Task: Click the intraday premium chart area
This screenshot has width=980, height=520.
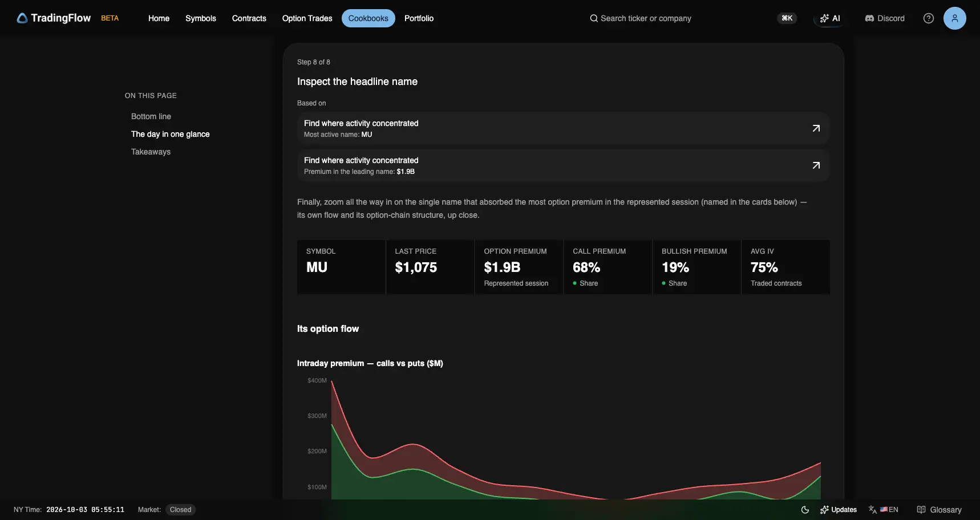Action: 576,439
